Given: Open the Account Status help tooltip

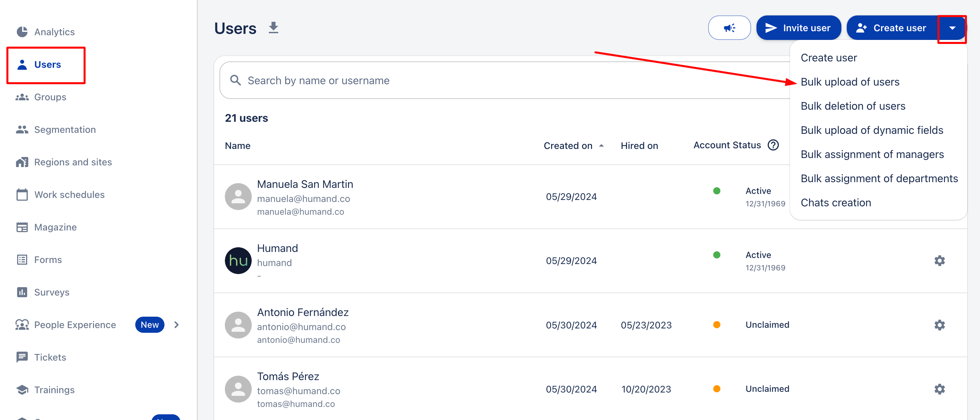Looking at the screenshot, I should [773, 145].
